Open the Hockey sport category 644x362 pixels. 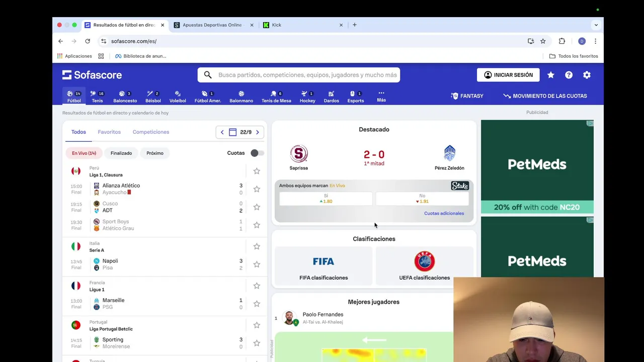click(x=307, y=97)
